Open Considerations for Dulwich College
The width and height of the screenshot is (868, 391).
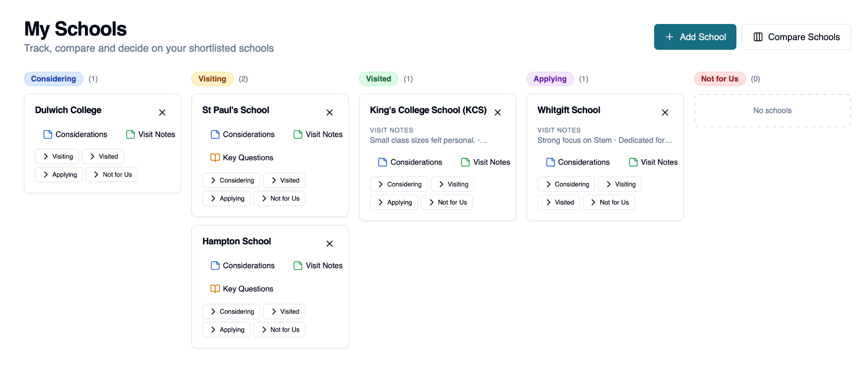tap(75, 134)
